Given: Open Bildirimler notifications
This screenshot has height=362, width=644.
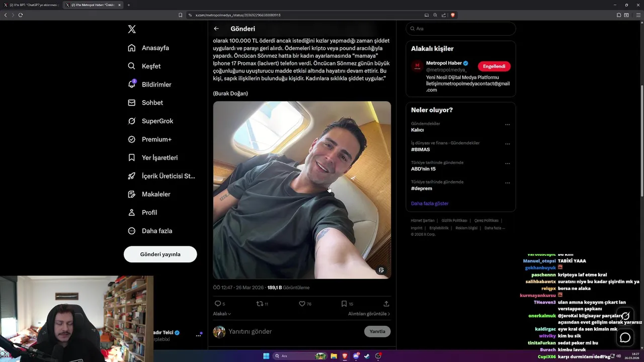Looking at the screenshot, I should pyautogui.click(x=149, y=84).
